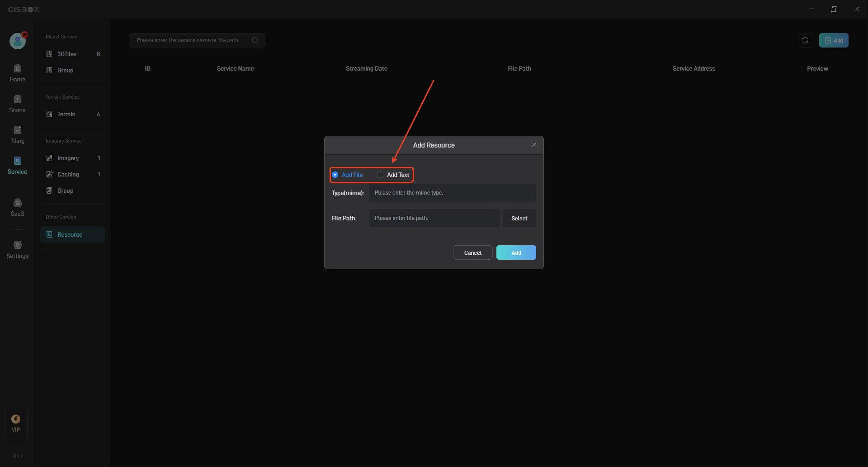Open the VIP badge panel
Image resolution: width=868 pixels, height=467 pixels.
pos(16,424)
